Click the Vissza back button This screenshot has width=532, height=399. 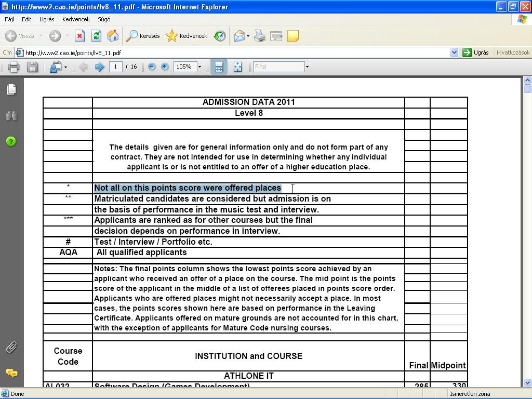20,36
